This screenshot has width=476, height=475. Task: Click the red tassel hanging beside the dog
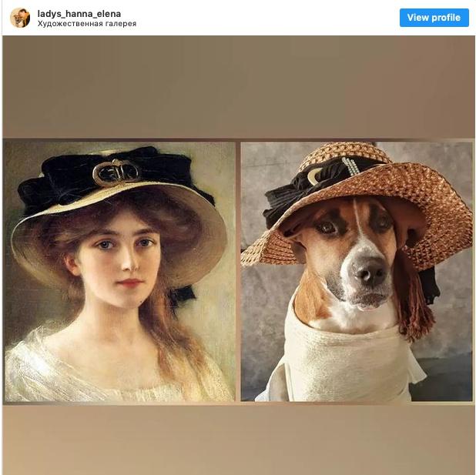[411, 299]
